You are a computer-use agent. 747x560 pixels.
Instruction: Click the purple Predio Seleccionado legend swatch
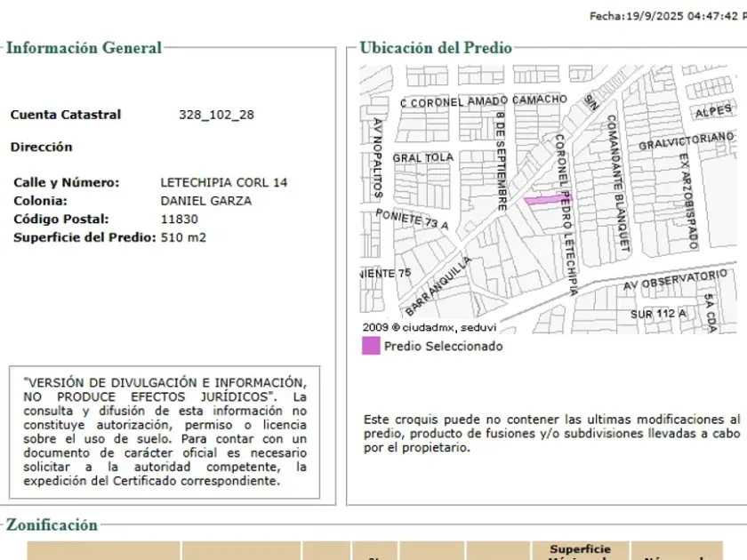(370, 347)
